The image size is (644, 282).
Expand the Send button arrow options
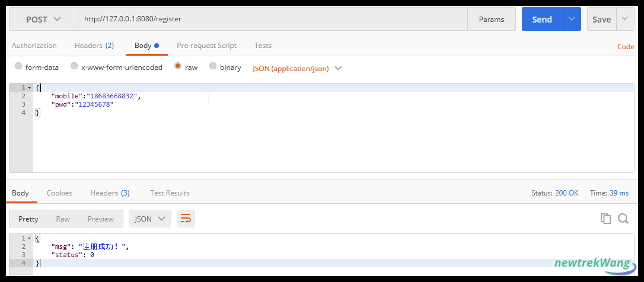tap(572, 20)
